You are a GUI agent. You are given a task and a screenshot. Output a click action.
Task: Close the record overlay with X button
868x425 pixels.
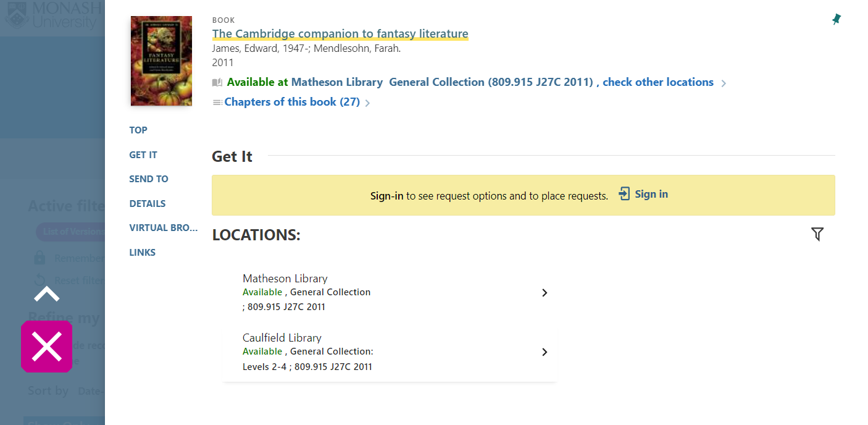47,347
